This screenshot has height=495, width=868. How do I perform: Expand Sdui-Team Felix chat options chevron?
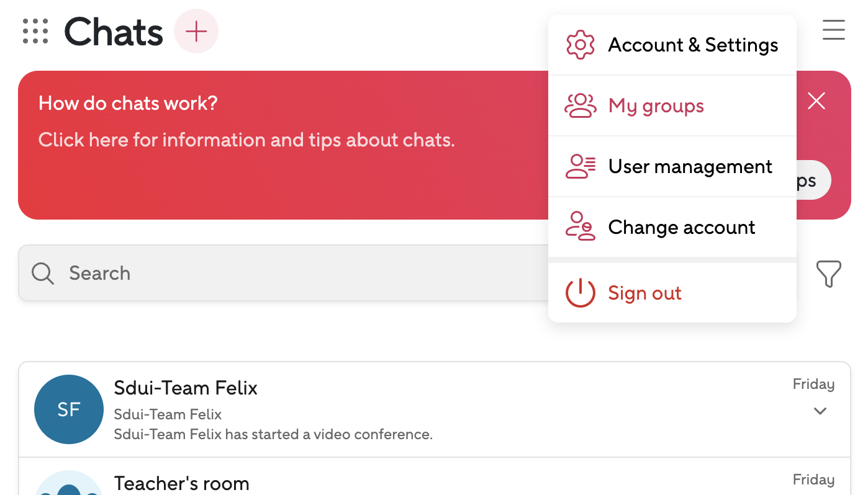820,411
